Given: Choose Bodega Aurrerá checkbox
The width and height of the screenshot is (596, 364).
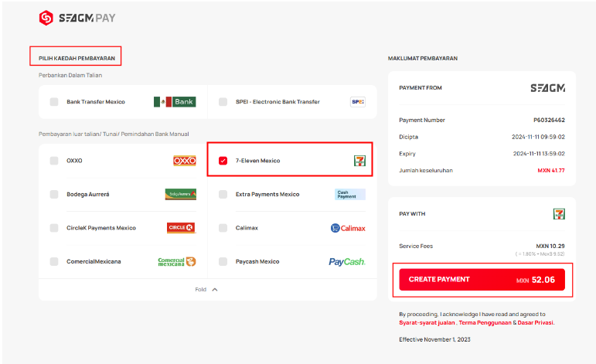Looking at the screenshot, I should pyautogui.click(x=54, y=194).
